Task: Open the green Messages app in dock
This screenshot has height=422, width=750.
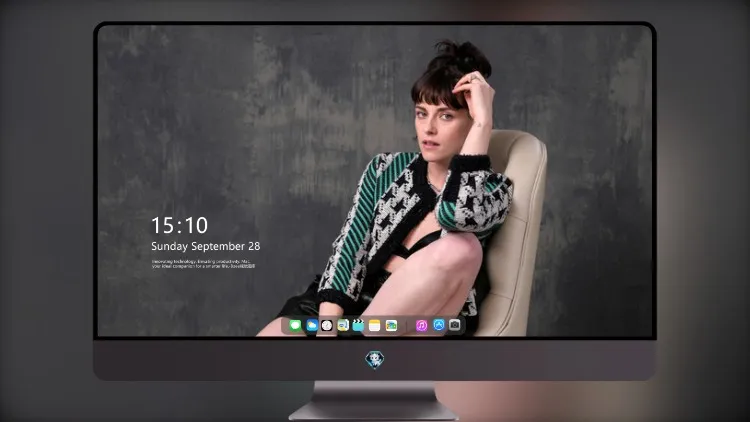Action: tap(295, 325)
